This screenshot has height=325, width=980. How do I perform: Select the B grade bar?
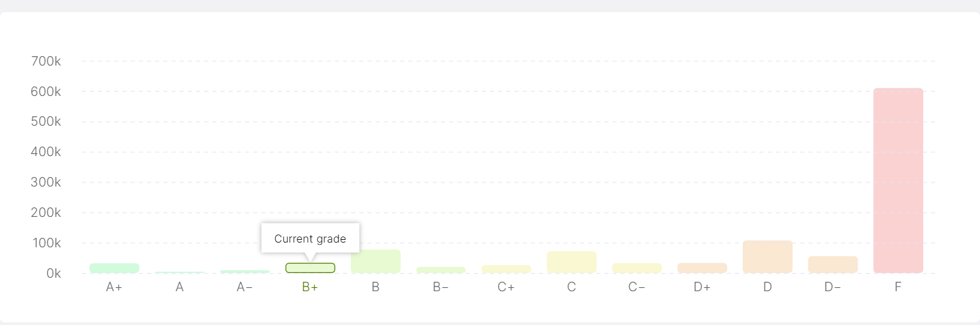(376, 261)
